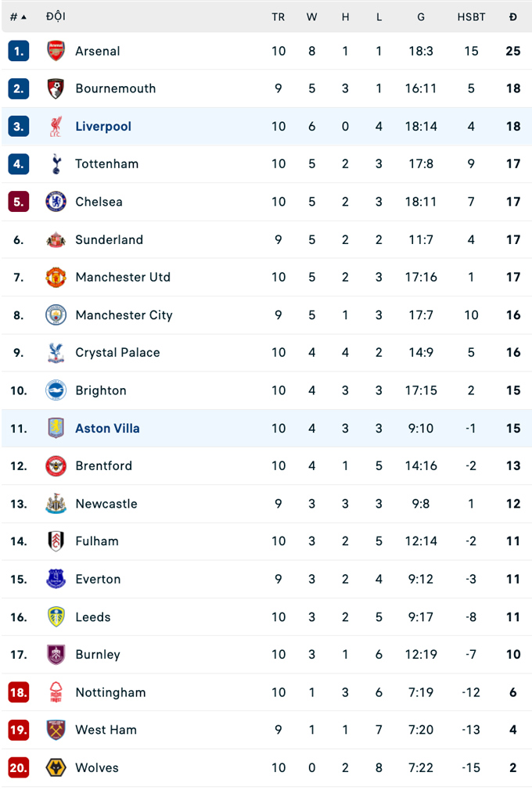Click the Newcastle club crest icon
The height and width of the screenshot is (794, 532).
[56, 504]
